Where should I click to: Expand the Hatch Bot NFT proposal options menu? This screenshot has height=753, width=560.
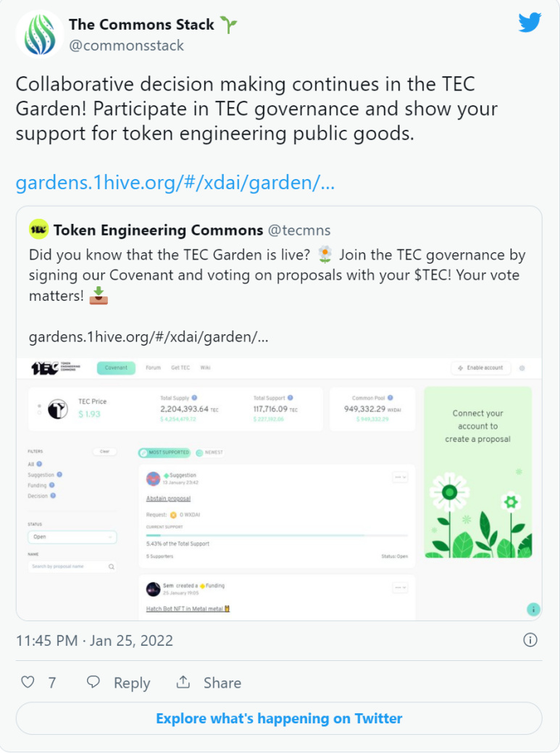coord(400,587)
